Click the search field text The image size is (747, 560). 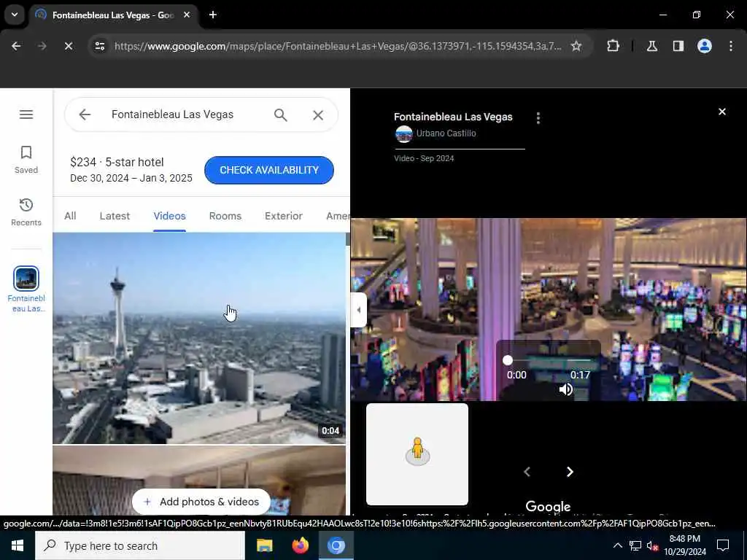(172, 114)
